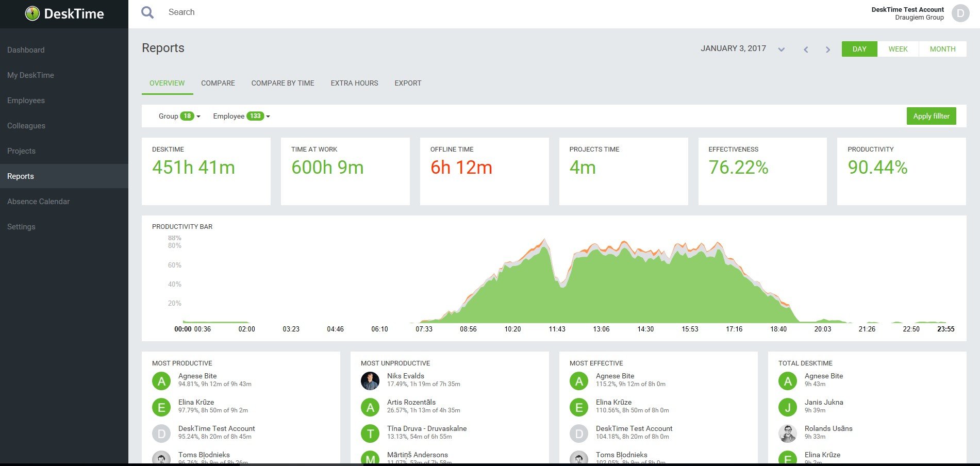Viewport: 980px width, 466px height.
Task: Open the account avatar in top right
Action: coord(960,13)
